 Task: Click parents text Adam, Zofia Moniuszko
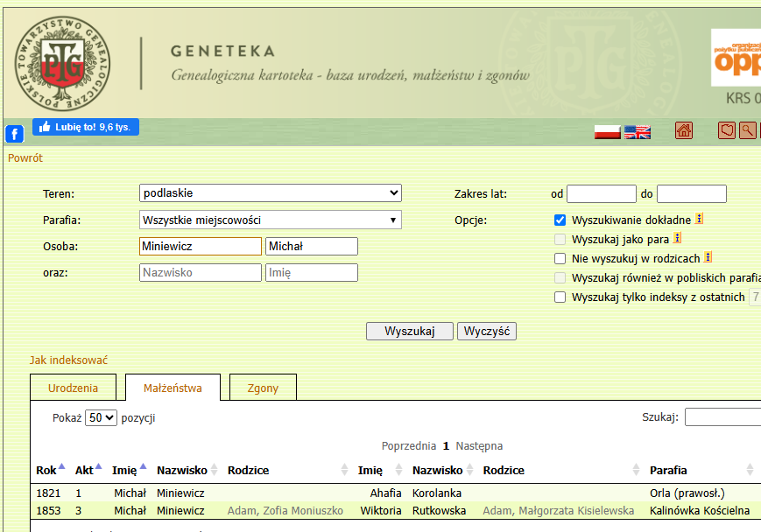[x=285, y=511]
